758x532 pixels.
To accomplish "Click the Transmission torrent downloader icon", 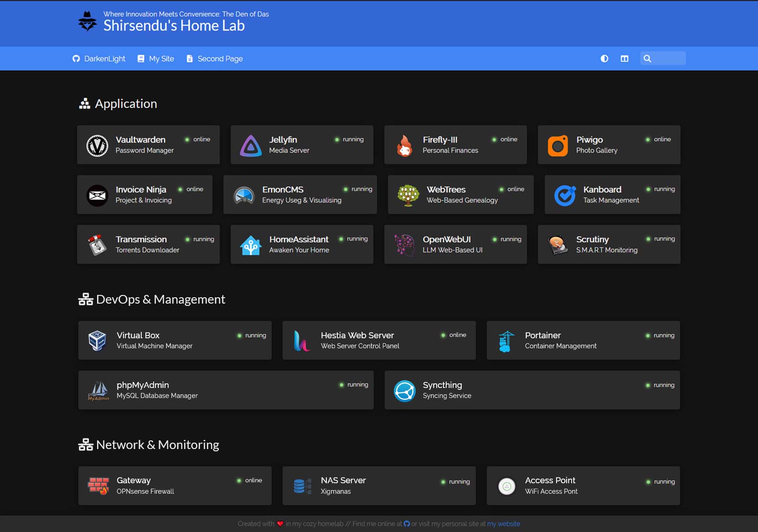I will pyautogui.click(x=97, y=244).
